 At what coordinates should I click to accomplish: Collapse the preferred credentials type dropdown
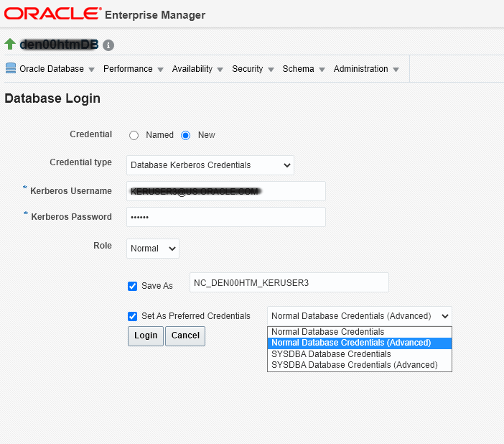pos(360,316)
